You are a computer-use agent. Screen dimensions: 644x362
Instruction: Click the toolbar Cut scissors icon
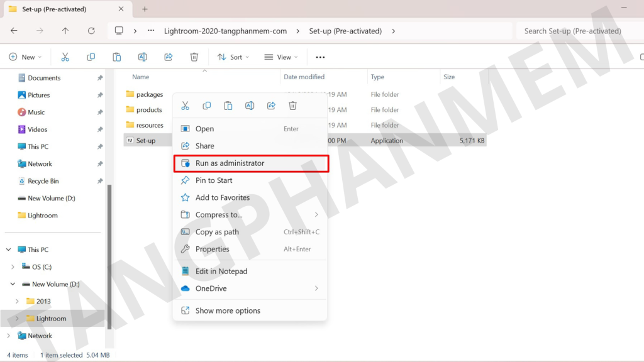pyautogui.click(x=65, y=57)
